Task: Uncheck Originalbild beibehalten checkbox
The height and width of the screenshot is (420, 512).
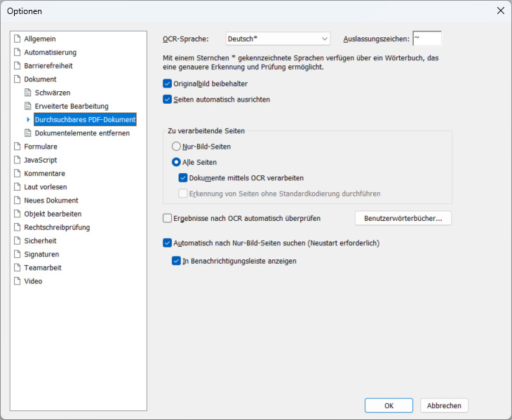Action: [x=167, y=83]
